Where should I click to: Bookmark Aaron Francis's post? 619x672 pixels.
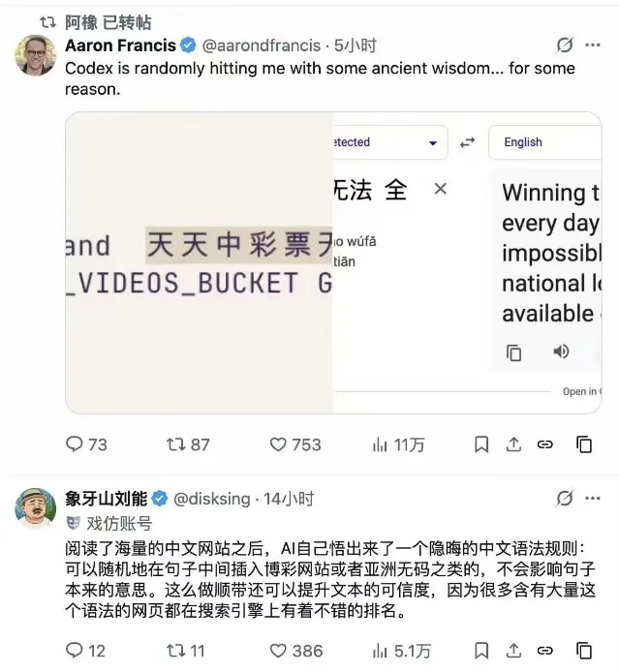(x=481, y=444)
